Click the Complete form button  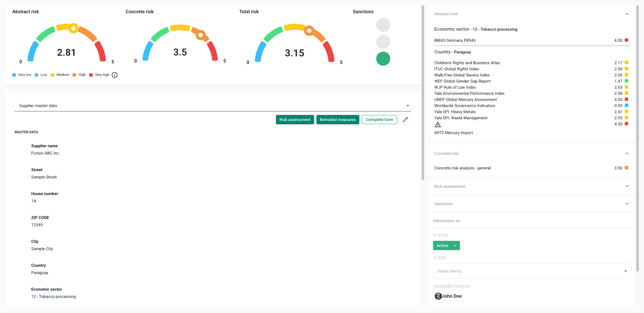tap(379, 119)
